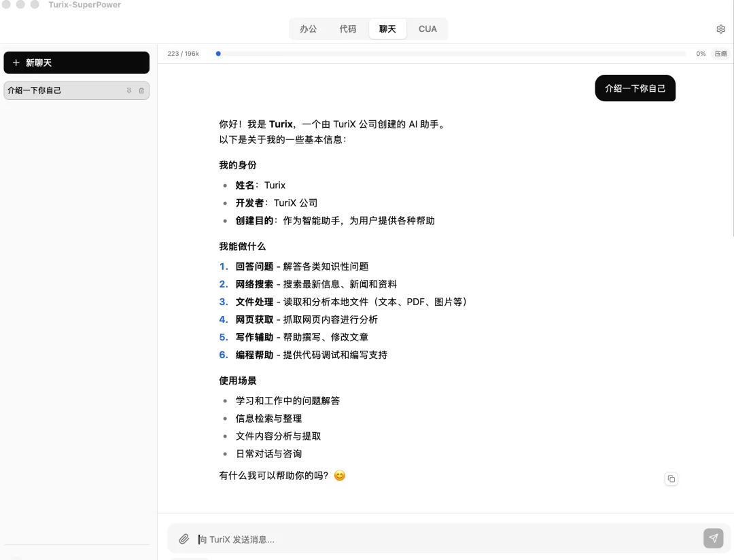734x560 pixels.
Task: Start a new chat with the plus icon
Action: pyautogui.click(x=76, y=62)
